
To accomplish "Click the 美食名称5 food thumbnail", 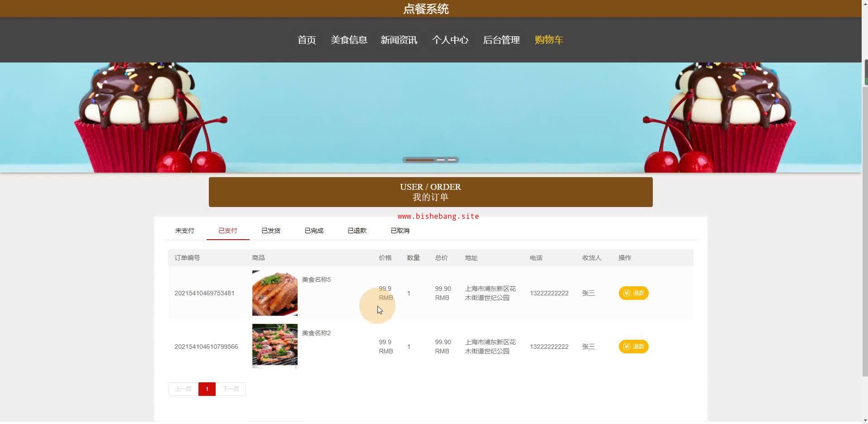I will (275, 293).
